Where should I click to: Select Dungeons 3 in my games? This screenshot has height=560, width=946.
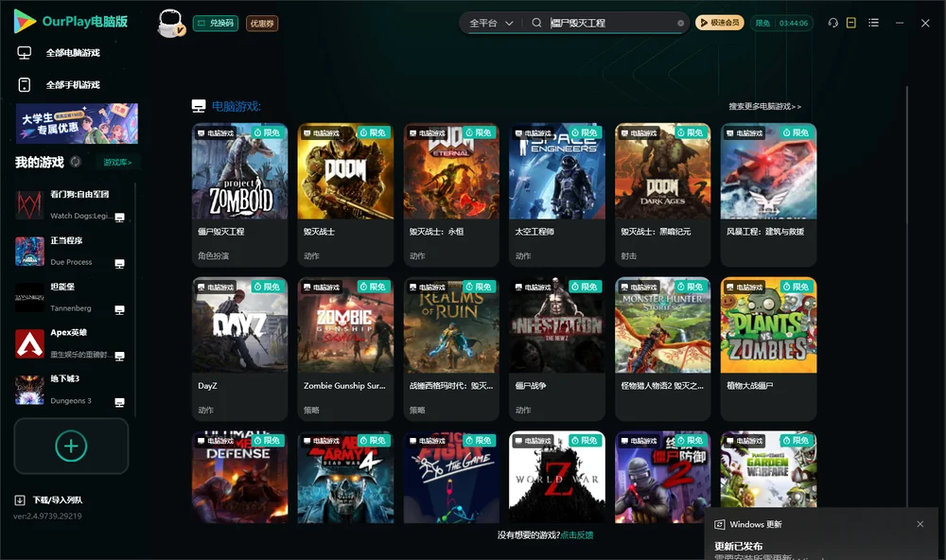(x=71, y=389)
